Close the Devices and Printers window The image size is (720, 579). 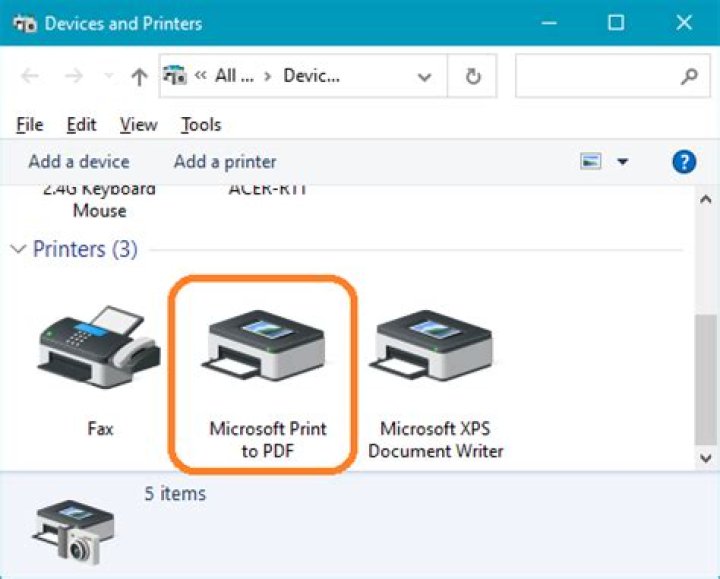point(684,22)
